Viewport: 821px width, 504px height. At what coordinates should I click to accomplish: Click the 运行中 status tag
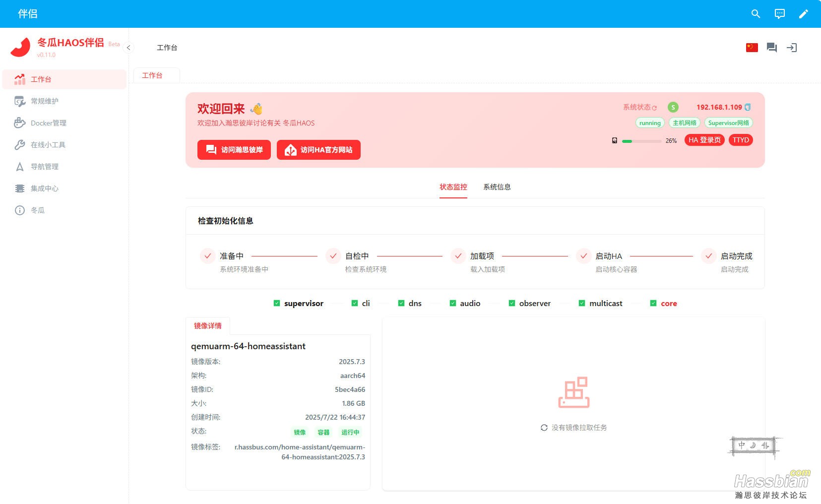pos(350,433)
